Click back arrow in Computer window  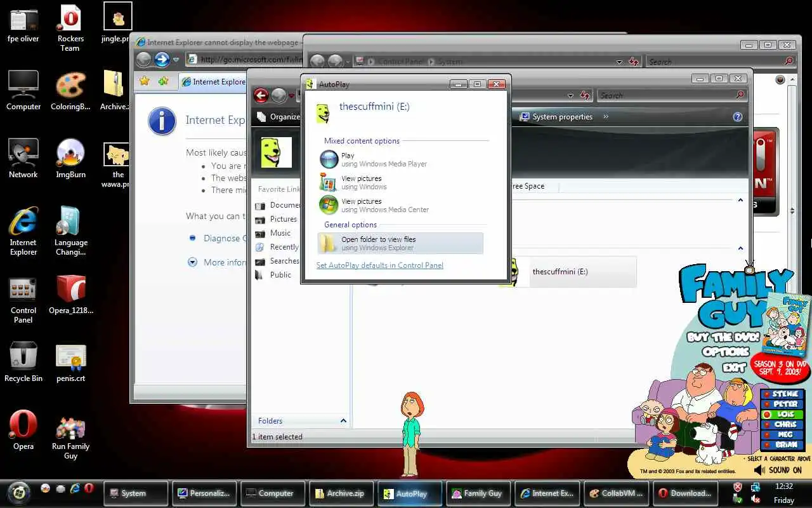(x=261, y=95)
